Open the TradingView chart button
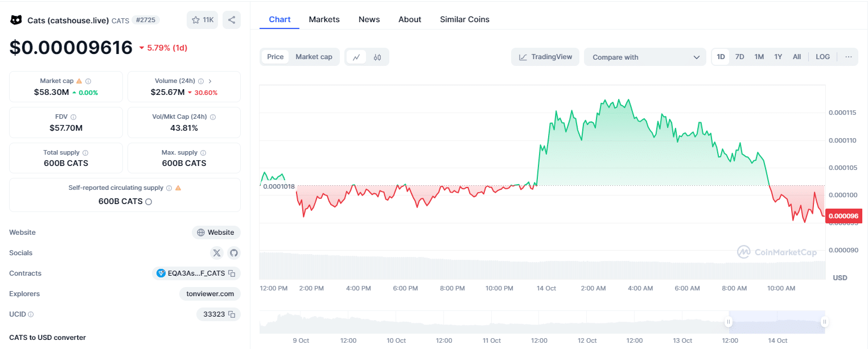This screenshot has height=349, width=868. [x=545, y=57]
